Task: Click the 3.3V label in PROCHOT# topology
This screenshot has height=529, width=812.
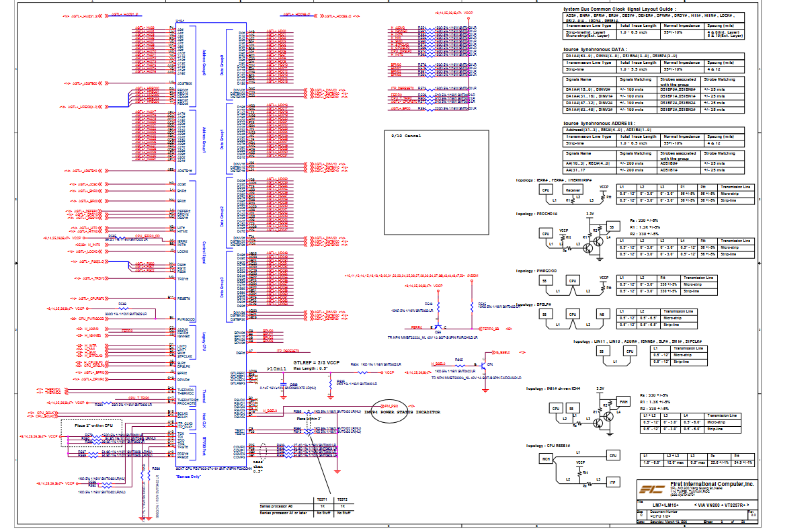Action: click(x=590, y=214)
